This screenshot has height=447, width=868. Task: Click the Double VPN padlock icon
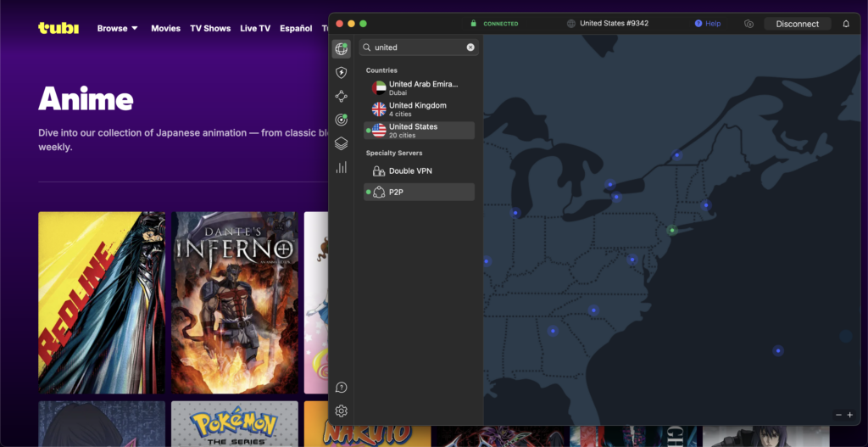(379, 171)
